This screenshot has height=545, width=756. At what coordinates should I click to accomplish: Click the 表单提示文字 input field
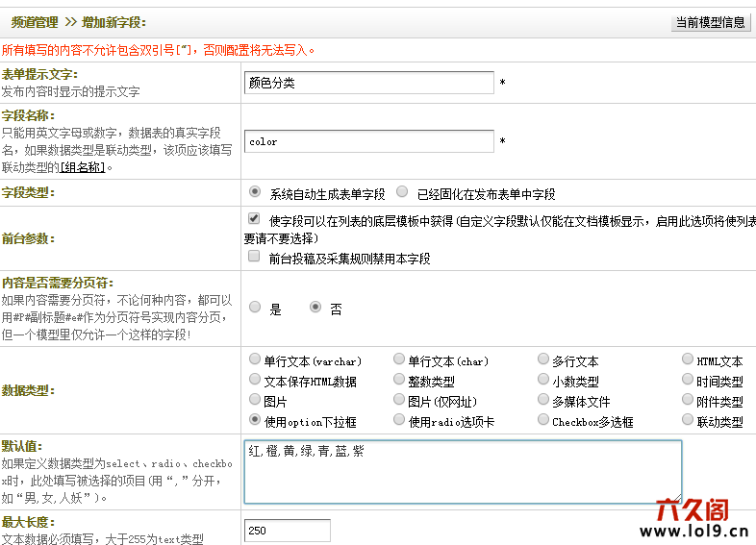tap(368, 83)
